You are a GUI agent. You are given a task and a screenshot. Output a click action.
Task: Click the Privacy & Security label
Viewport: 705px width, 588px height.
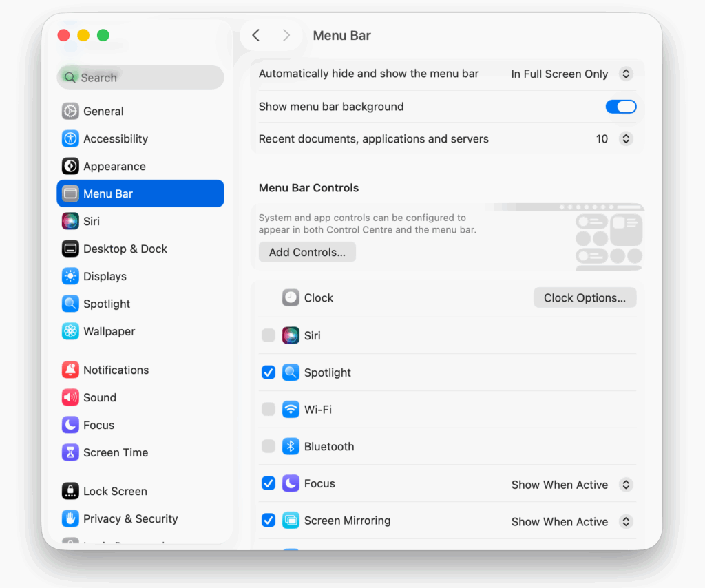[130, 518]
